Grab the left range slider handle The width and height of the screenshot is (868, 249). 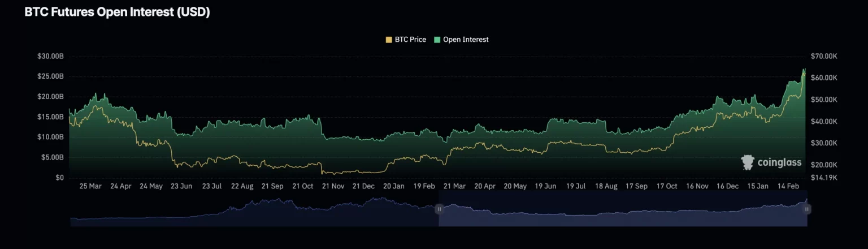[x=439, y=209]
